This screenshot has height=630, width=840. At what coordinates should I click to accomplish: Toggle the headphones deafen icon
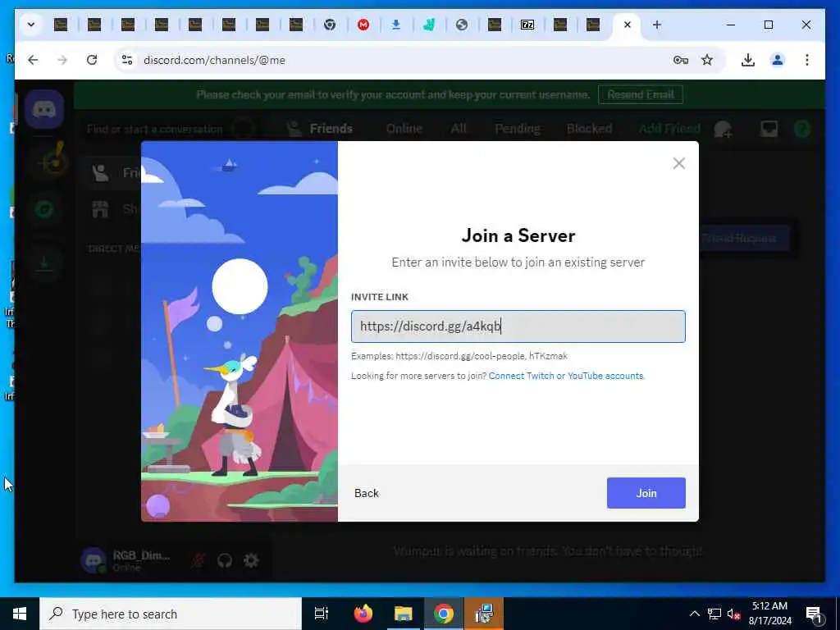coord(225,560)
